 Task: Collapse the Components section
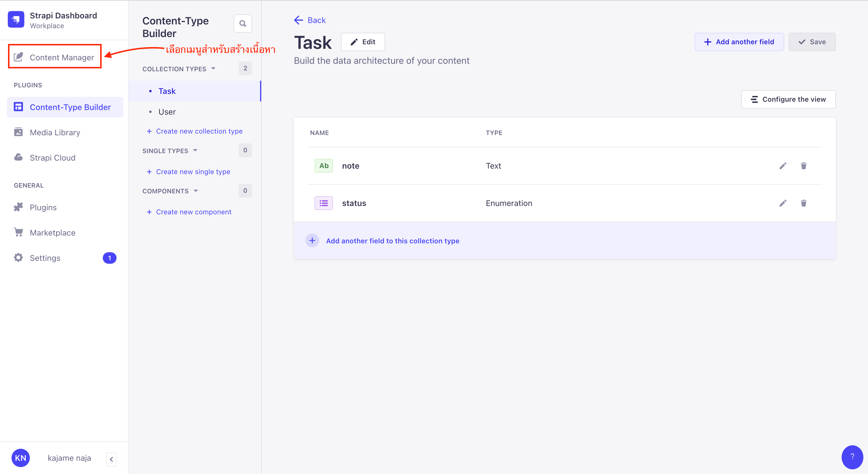point(170,191)
